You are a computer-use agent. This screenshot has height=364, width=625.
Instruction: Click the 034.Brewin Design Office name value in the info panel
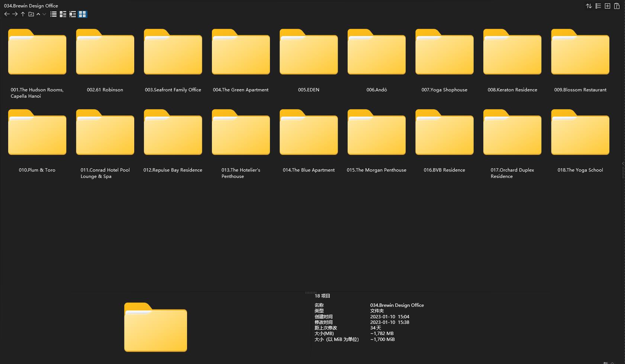pyautogui.click(x=397, y=305)
